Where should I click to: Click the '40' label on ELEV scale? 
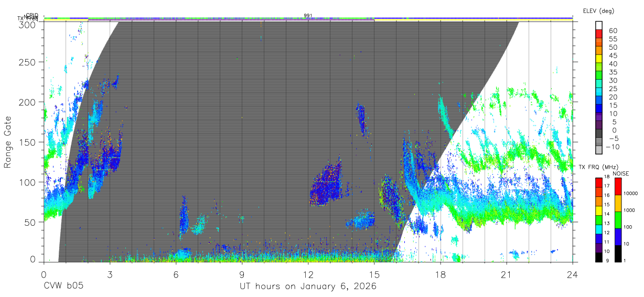click(613, 64)
